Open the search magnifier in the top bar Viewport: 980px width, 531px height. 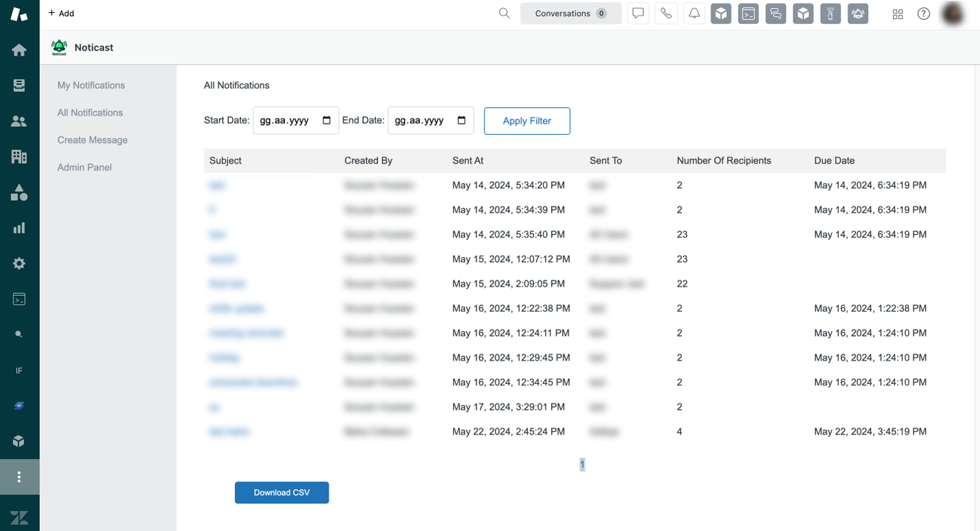tap(504, 13)
